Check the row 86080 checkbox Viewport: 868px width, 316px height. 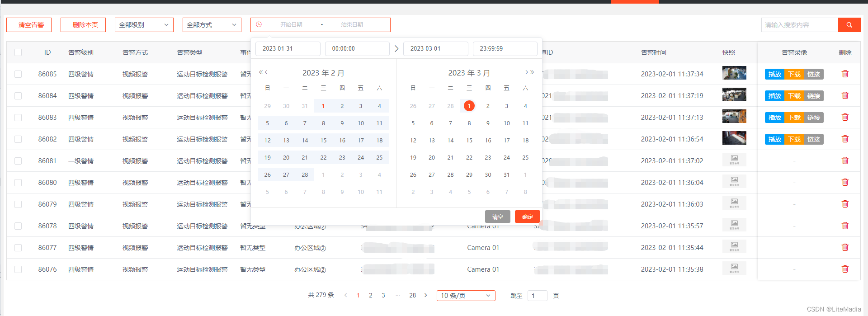click(18, 183)
